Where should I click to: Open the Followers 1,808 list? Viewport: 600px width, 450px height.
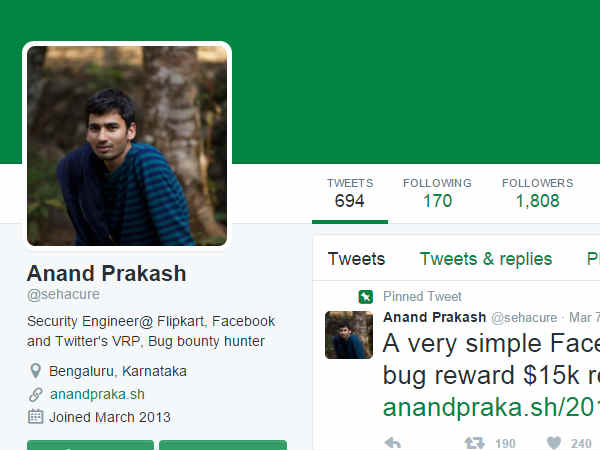pos(538,194)
